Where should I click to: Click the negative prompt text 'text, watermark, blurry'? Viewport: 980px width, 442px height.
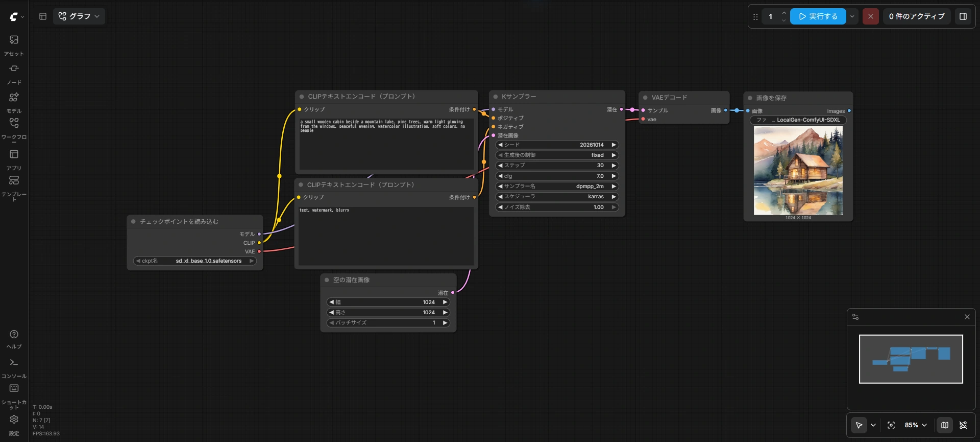click(325, 210)
